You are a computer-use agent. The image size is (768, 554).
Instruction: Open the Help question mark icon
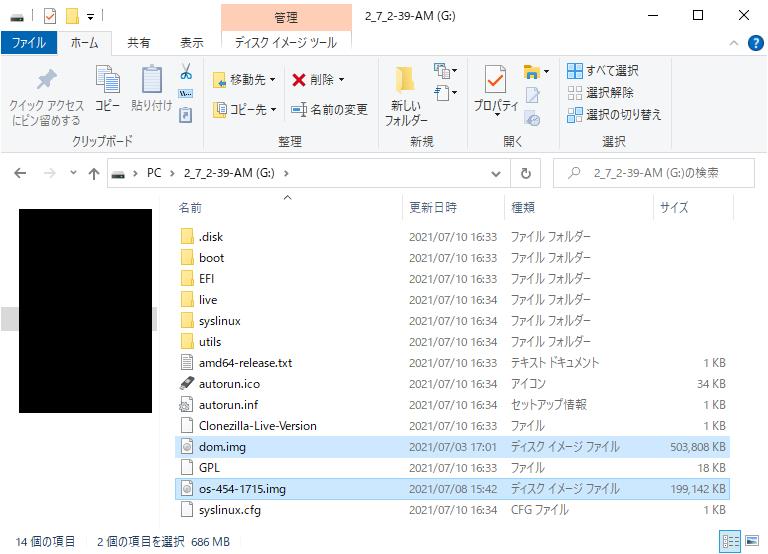coord(756,44)
